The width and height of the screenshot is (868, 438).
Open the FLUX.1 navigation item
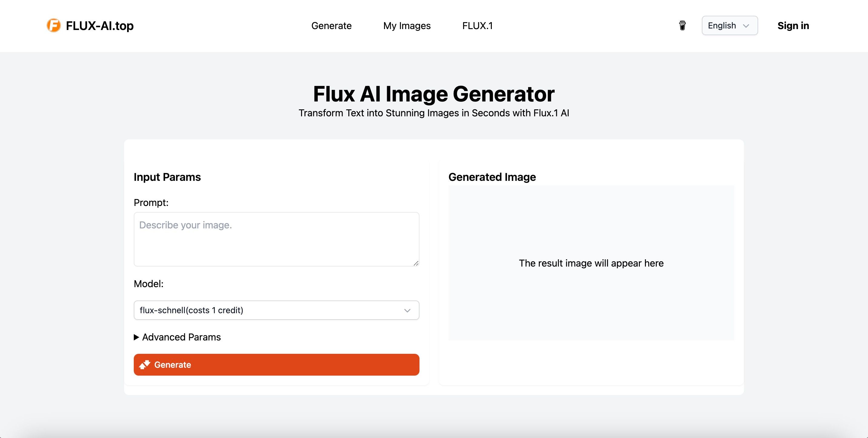click(x=478, y=26)
